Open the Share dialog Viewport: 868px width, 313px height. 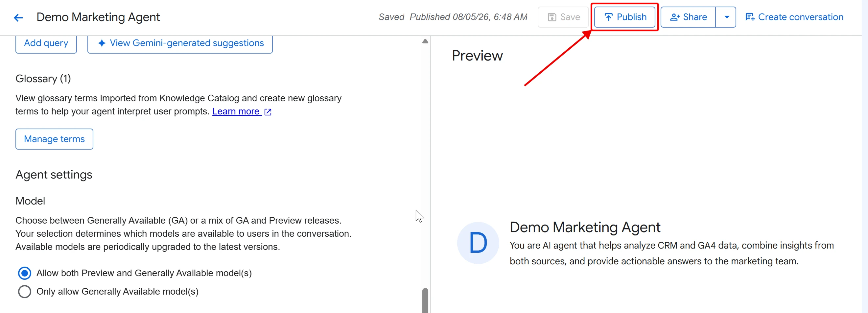(x=688, y=17)
